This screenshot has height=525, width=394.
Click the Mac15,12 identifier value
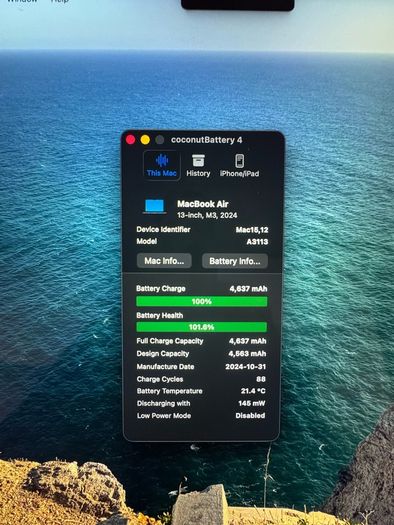point(252,230)
